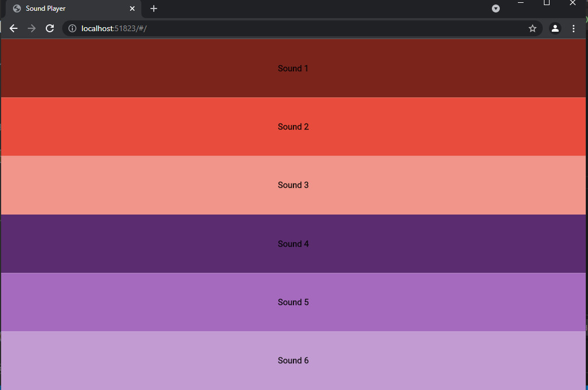588x390 pixels.
Task: Click the address bar showing localhost
Action: [226, 28]
